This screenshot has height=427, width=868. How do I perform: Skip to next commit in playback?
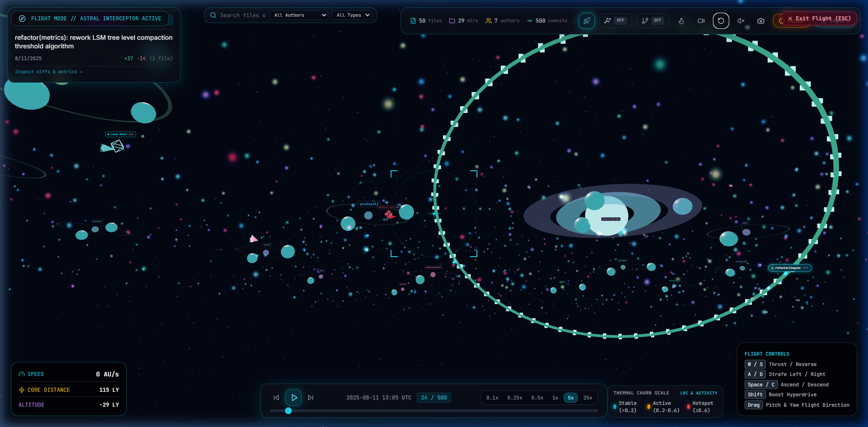311,398
